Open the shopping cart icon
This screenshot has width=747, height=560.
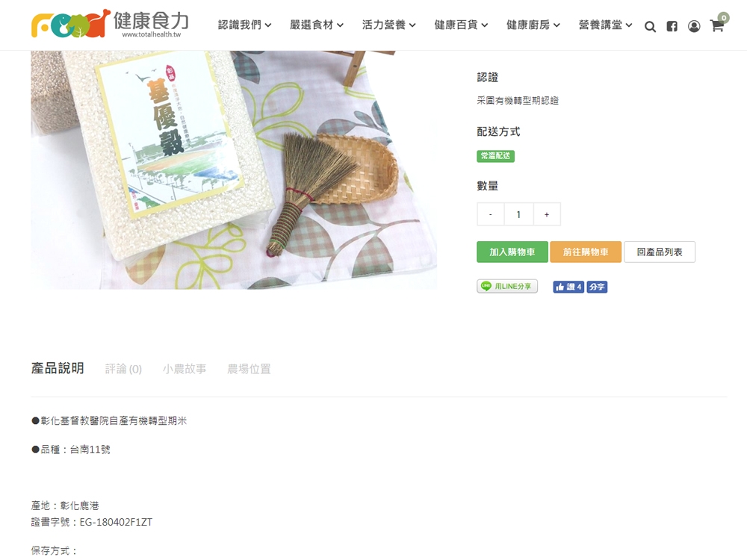[x=717, y=25]
